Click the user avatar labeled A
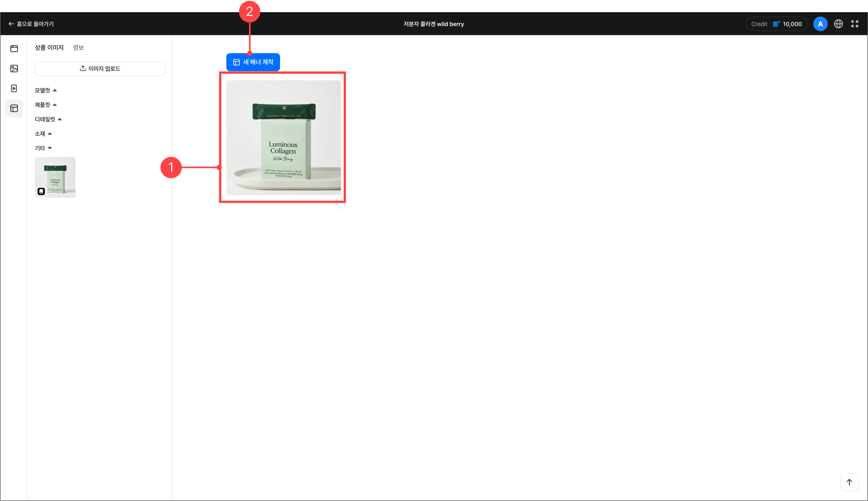The height and width of the screenshot is (501, 868). pyautogui.click(x=820, y=24)
